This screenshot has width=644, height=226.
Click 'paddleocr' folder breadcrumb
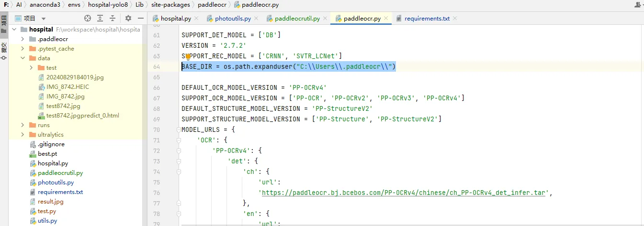point(212,5)
